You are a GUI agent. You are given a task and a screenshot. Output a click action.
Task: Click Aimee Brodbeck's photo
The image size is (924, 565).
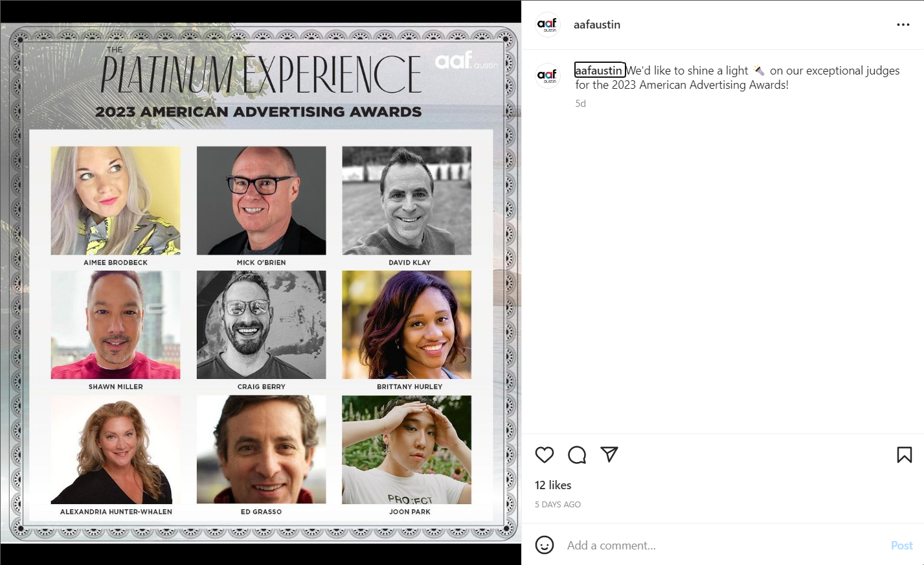click(116, 200)
